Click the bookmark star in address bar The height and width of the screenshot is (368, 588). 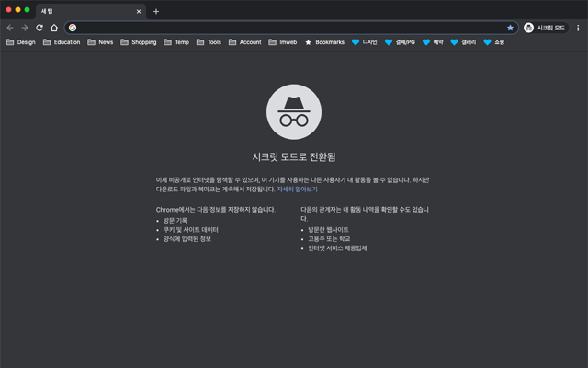(510, 28)
